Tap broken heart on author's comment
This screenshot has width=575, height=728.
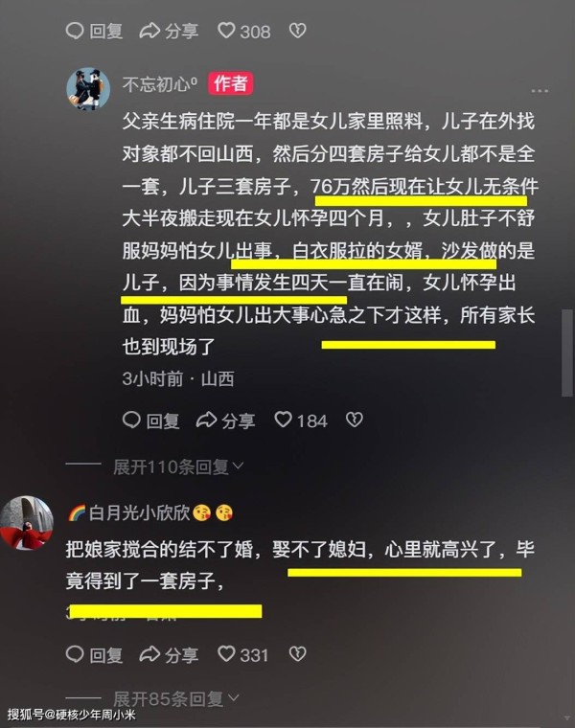pyautogui.click(x=355, y=420)
